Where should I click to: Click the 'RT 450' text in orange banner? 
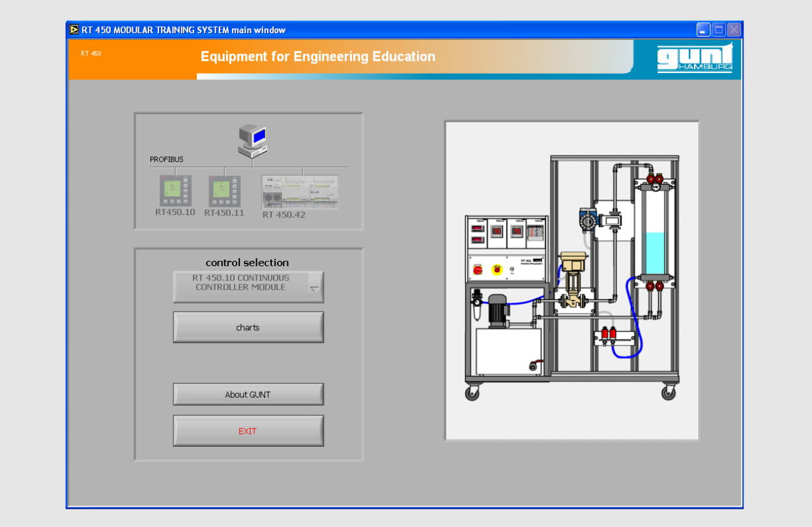tap(91, 53)
